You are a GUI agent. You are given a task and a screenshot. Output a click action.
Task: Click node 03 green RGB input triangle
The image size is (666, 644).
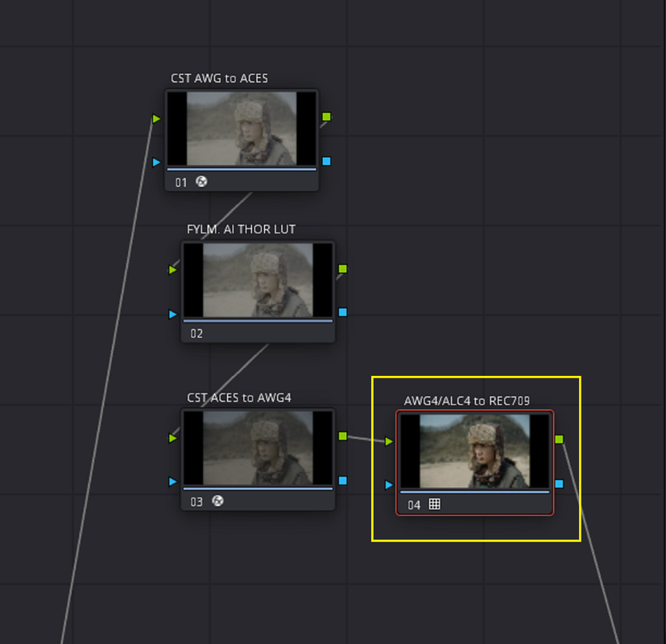pos(172,438)
